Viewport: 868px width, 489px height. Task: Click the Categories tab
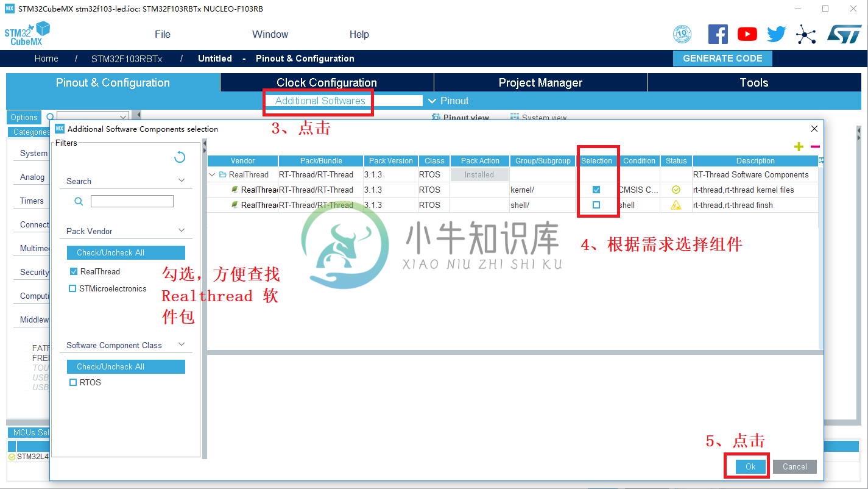pyautogui.click(x=30, y=132)
